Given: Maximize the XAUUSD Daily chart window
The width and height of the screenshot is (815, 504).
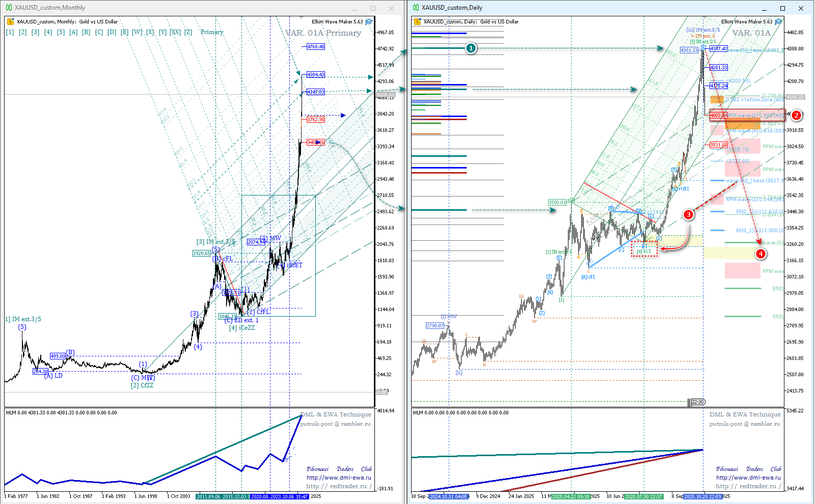Looking at the screenshot, I should (782, 8).
